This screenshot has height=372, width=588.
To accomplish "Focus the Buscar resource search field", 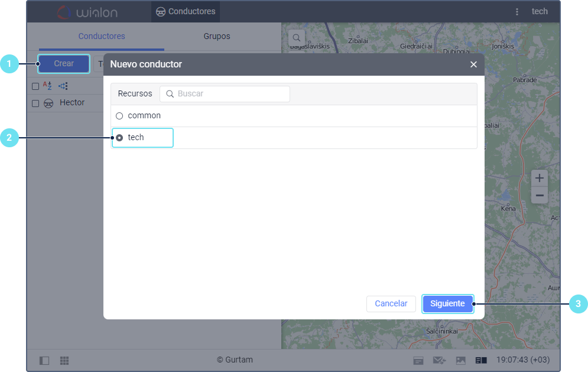I will 225,94.
